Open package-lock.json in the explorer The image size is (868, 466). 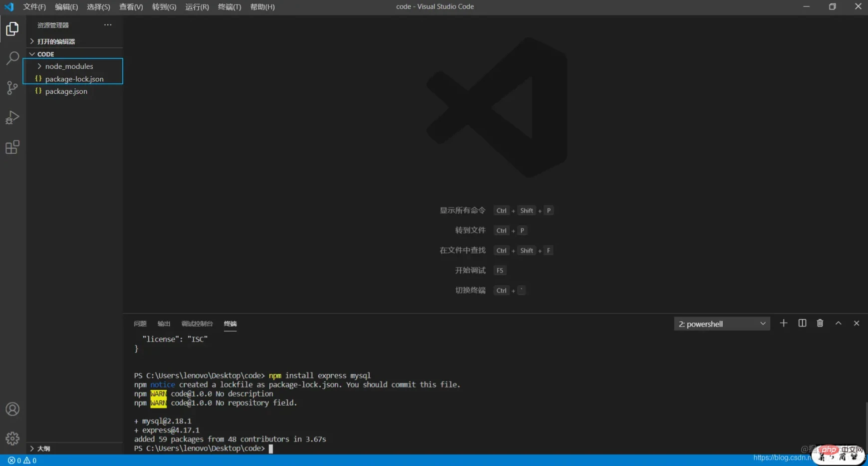[x=73, y=79]
